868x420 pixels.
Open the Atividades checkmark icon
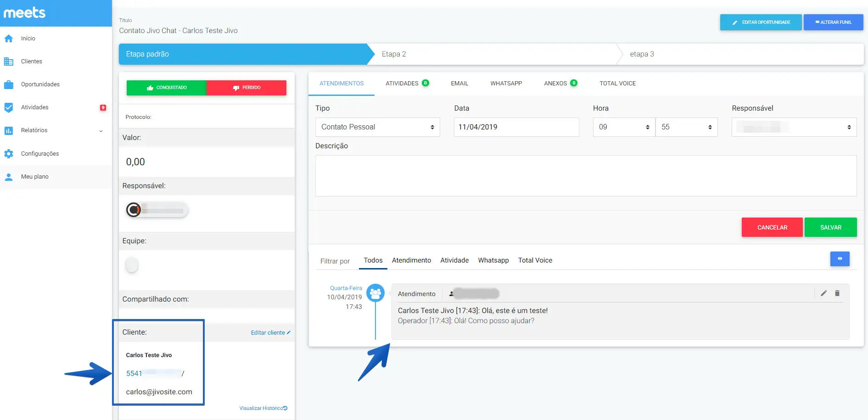(9, 107)
